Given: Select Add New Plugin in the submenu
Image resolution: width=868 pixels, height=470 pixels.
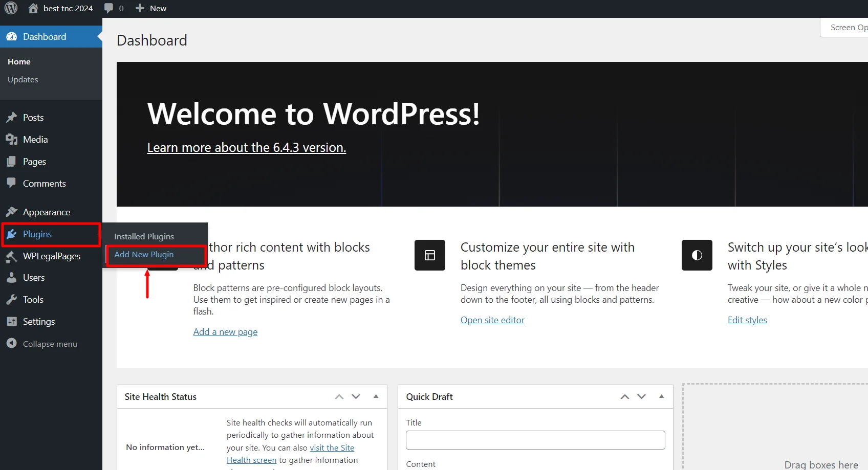Looking at the screenshot, I should coord(143,255).
